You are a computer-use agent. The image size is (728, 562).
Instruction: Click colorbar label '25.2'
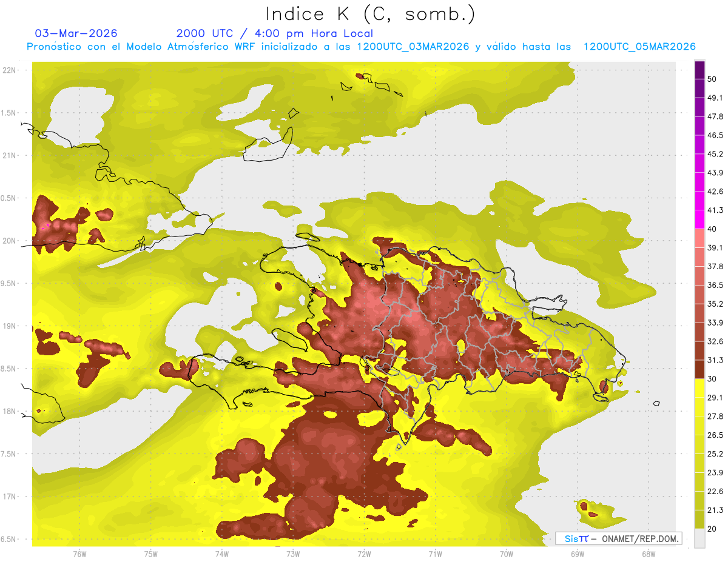(x=715, y=454)
